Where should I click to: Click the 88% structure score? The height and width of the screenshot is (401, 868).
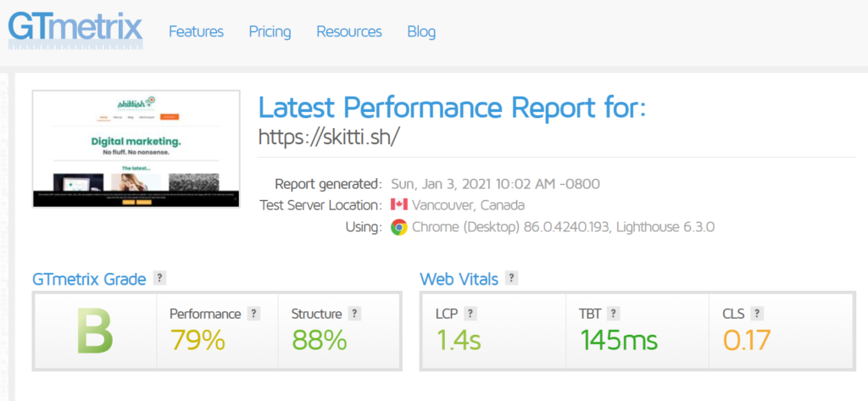click(x=320, y=340)
